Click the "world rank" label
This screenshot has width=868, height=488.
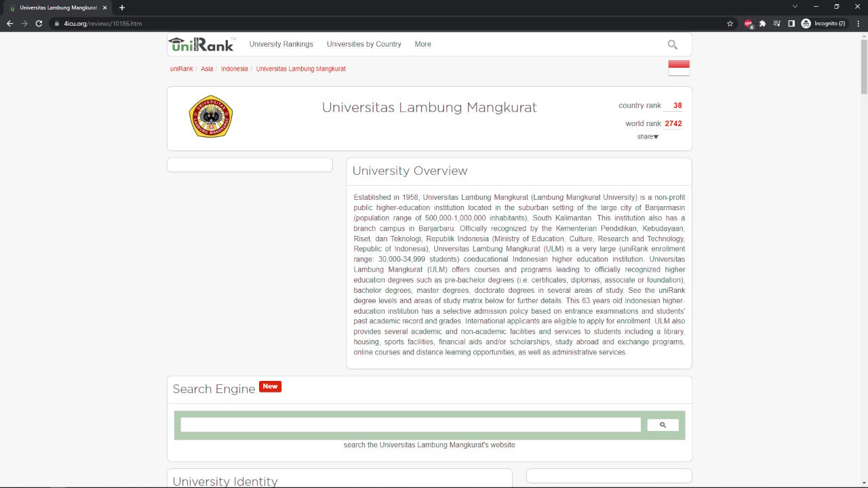[x=643, y=123]
